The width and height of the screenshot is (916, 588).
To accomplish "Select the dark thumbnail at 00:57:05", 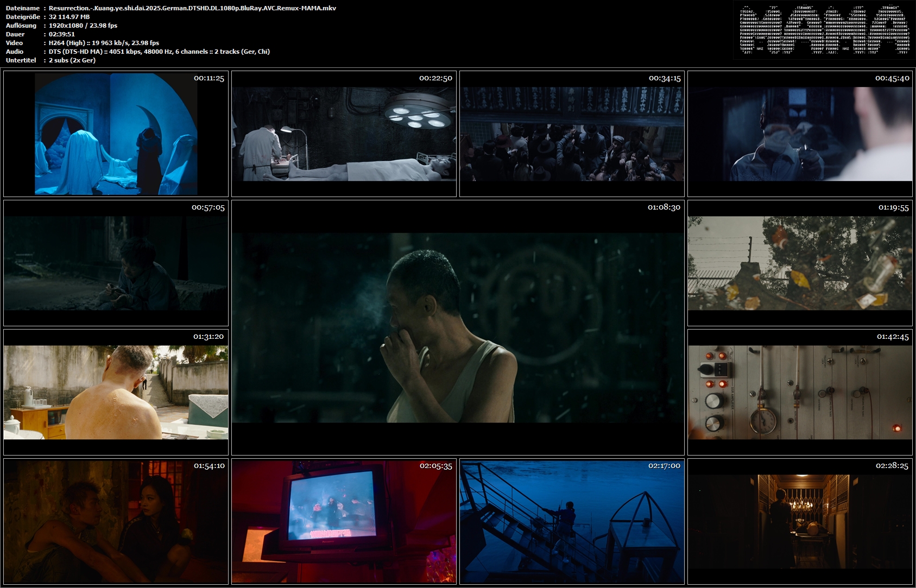I will pos(116,263).
